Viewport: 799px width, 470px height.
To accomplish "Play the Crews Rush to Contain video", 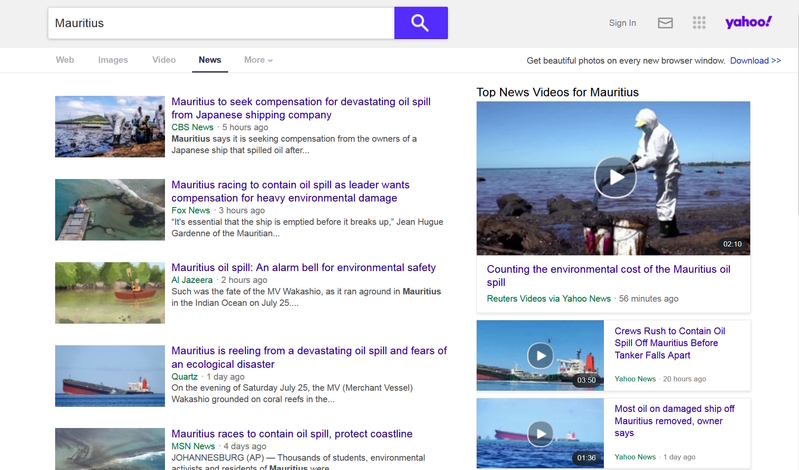I will [x=540, y=355].
